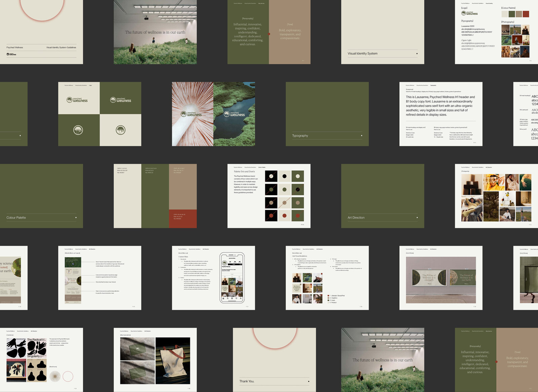Click the right billboard in Out of Home photo
This screenshot has height=392, width=538.
click(462, 277)
